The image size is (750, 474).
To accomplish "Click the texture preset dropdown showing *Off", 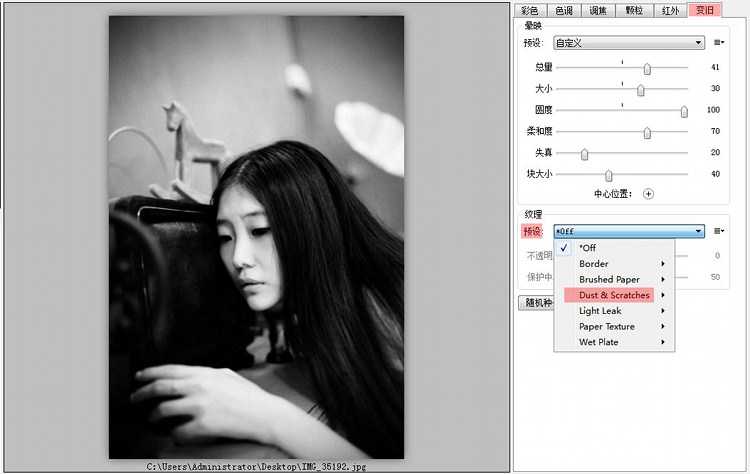I will (x=629, y=231).
